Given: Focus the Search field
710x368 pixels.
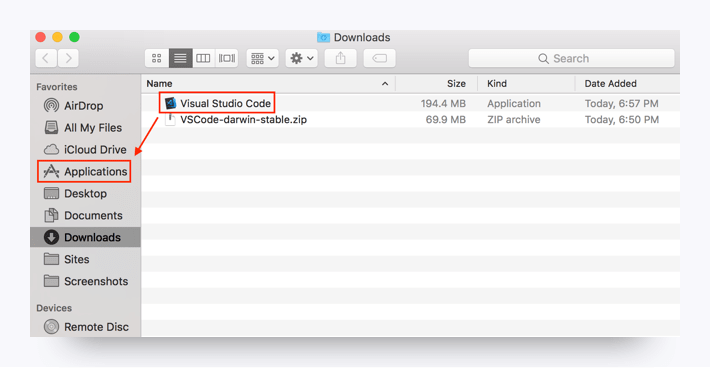Looking at the screenshot, I should pyautogui.click(x=571, y=58).
